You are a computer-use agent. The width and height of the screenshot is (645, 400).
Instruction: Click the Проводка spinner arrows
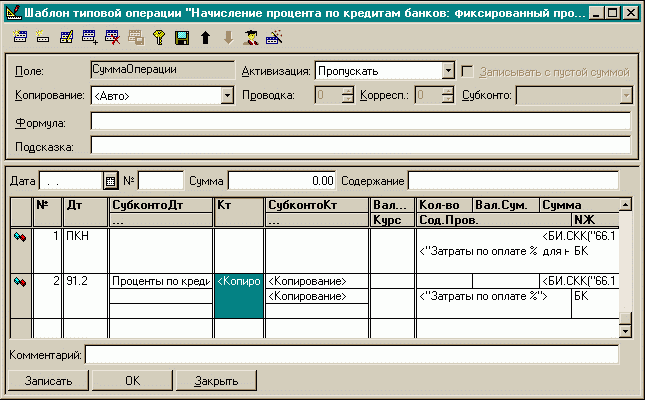click(348, 96)
